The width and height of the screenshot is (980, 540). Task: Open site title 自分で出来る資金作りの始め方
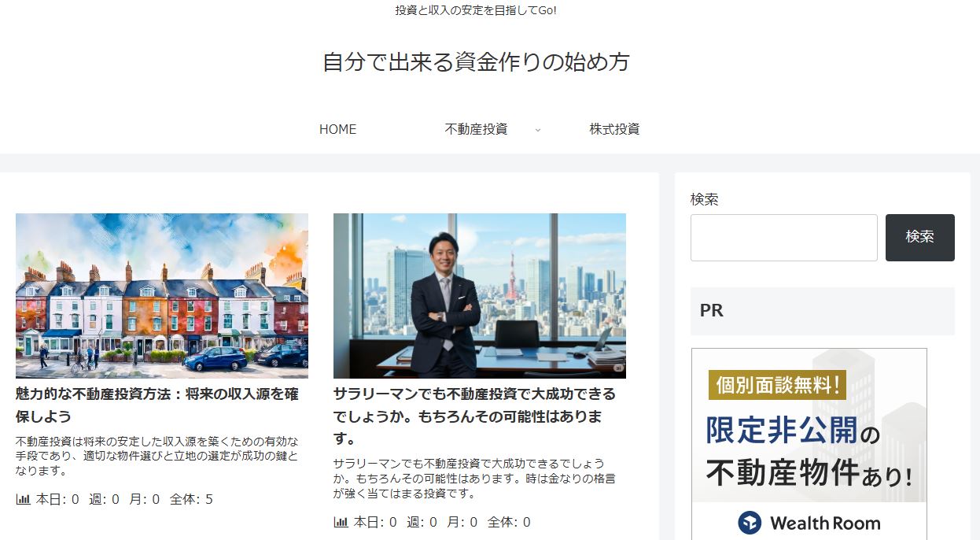pyautogui.click(x=476, y=61)
